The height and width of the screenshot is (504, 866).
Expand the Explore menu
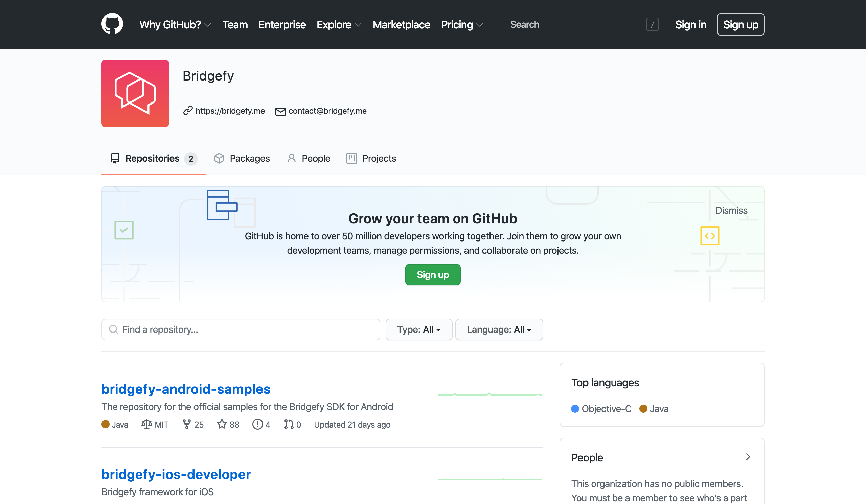pyautogui.click(x=339, y=24)
